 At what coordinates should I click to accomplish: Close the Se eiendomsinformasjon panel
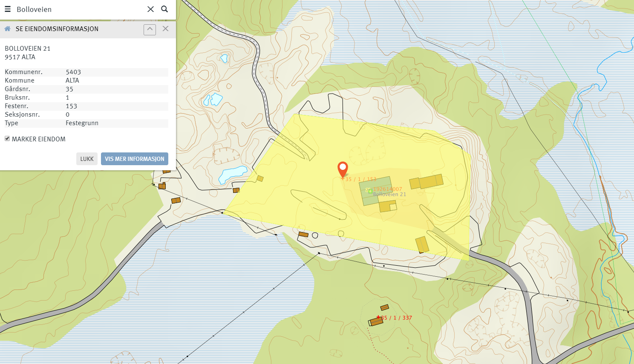pyautogui.click(x=165, y=29)
